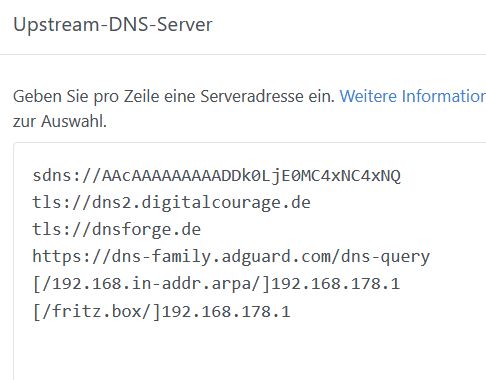
Task: Open the Weitere Information link
Action: 413,96
